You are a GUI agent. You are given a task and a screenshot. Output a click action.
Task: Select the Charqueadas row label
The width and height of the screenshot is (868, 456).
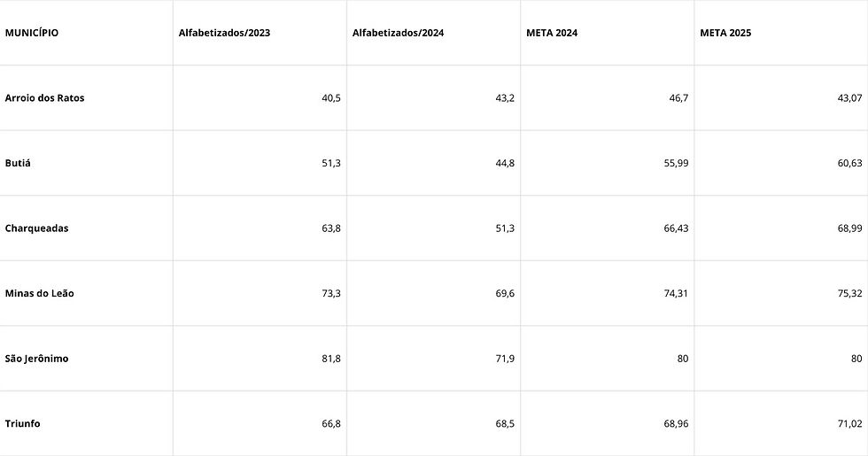pos(36,228)
